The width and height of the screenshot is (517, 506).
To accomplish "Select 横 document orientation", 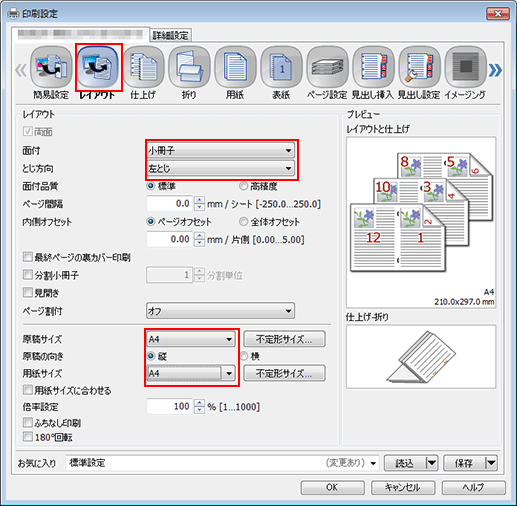I will click(x=244, y=356).
